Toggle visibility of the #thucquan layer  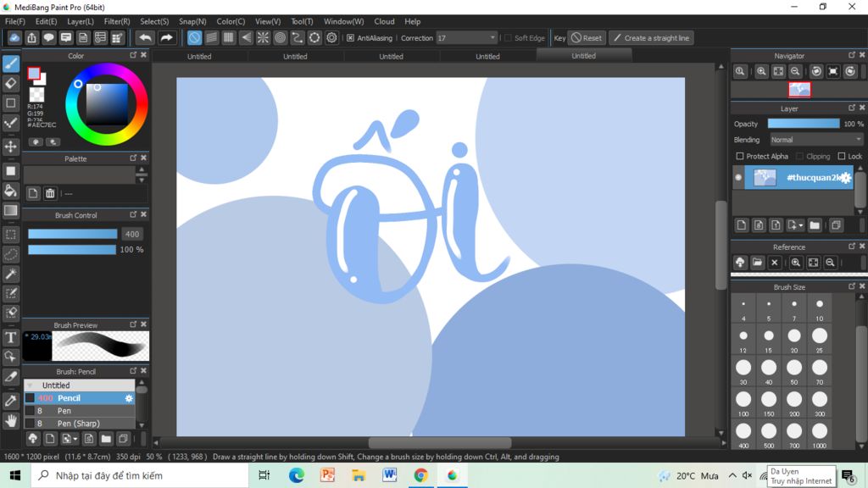[x=738, y=178]
